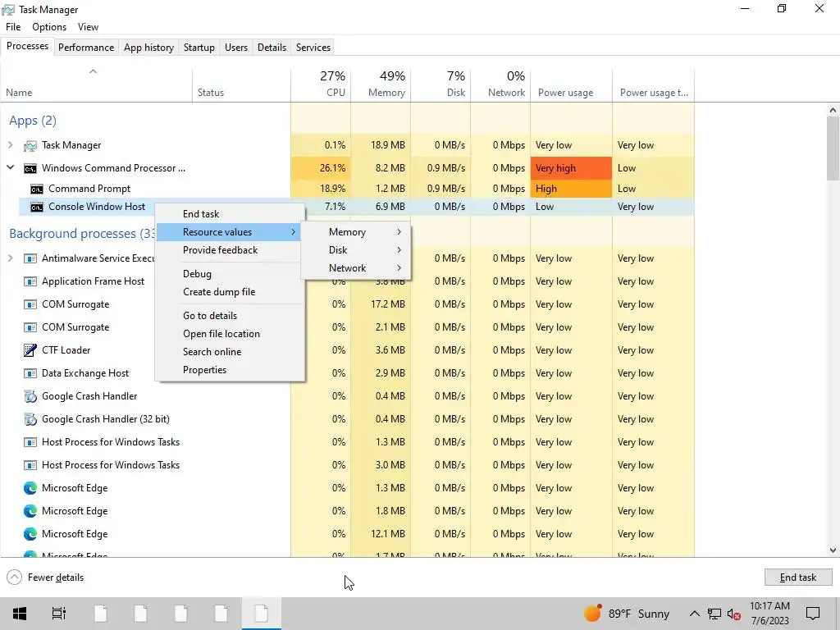Choose Go to details
Screen dimensions: 840x630
(229, 316)
